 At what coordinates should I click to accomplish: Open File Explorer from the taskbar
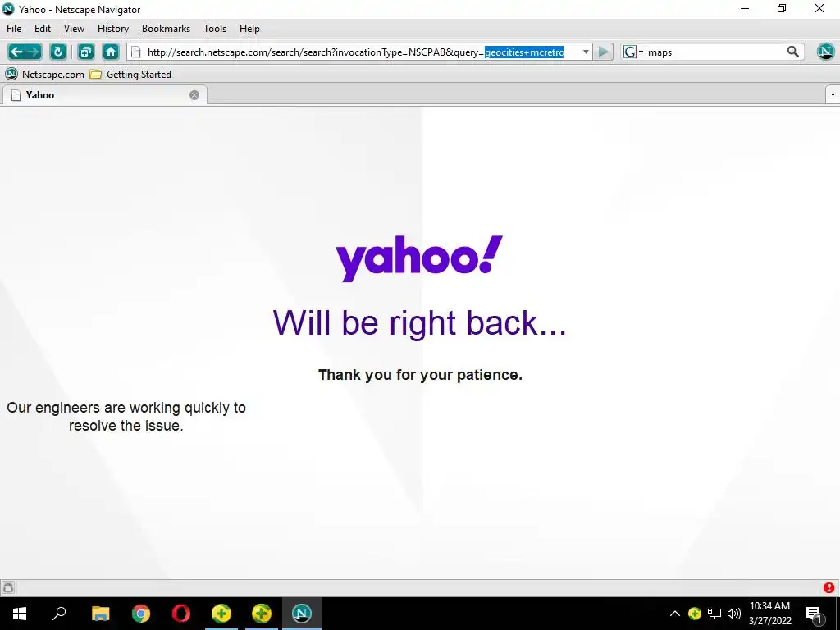click(x=100, y=614)
